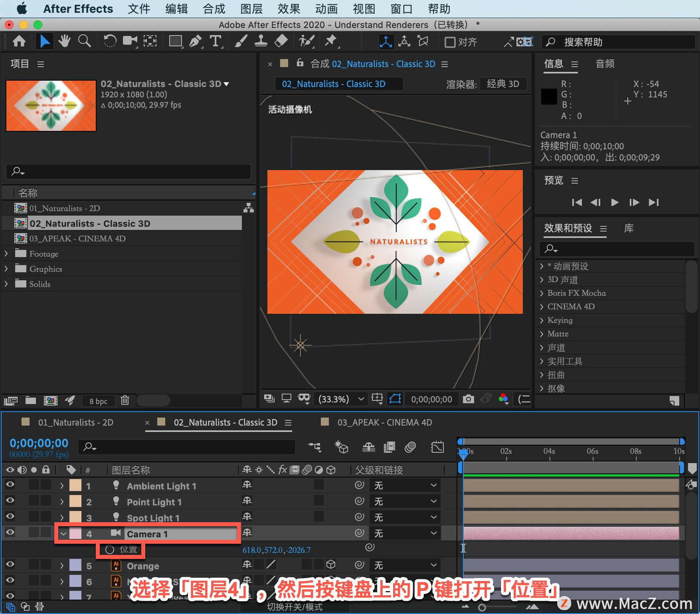The height and width of the screenshot is (614, 700).
Task: Click new composition icon in project panel
Action: tap(50, 400)
